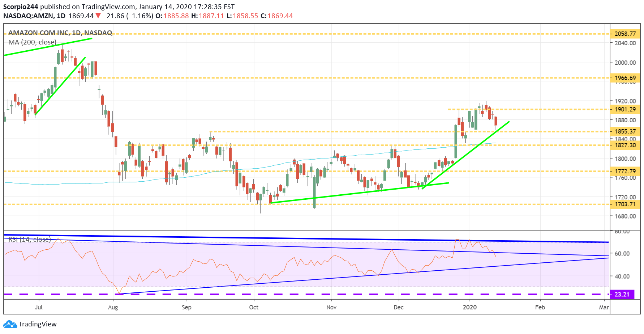
Task: Click the 1720.00 price axis tick
Action: tap(625, 197)
